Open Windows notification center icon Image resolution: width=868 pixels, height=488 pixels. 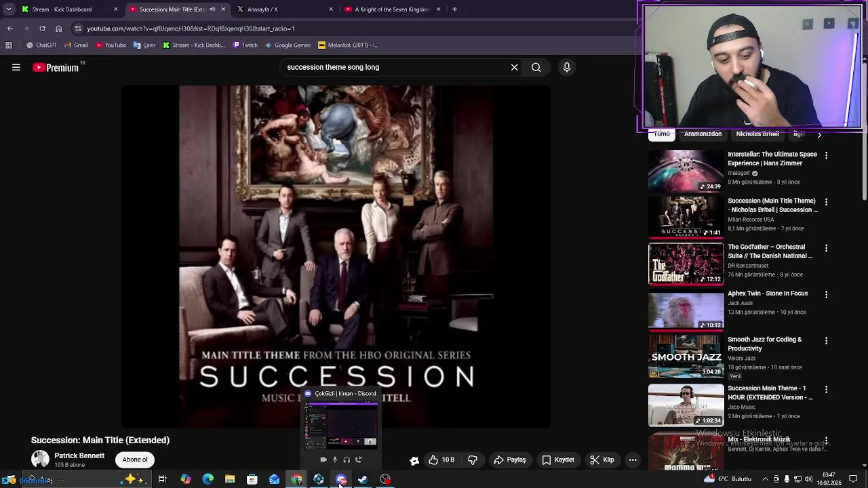(854, 479)
